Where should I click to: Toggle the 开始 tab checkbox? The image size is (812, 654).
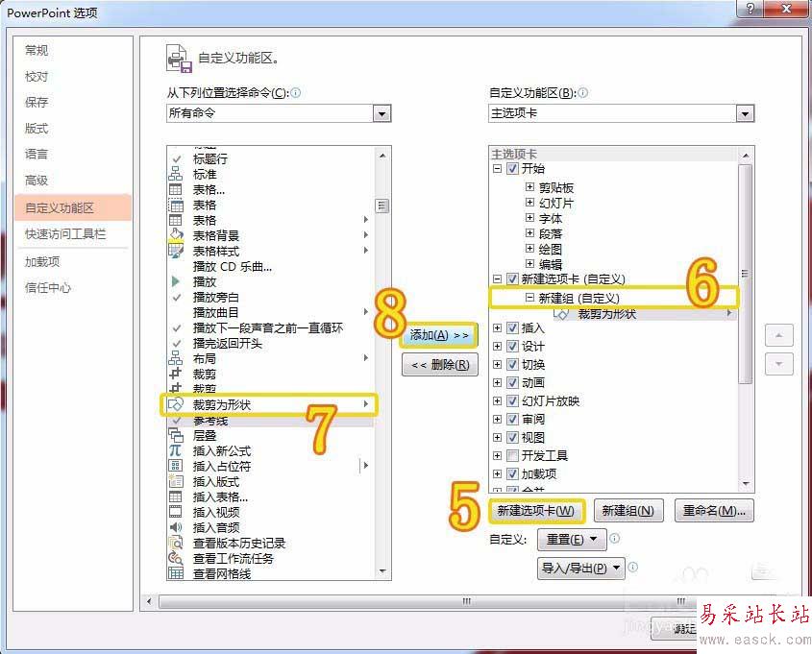tap(512, 169)
